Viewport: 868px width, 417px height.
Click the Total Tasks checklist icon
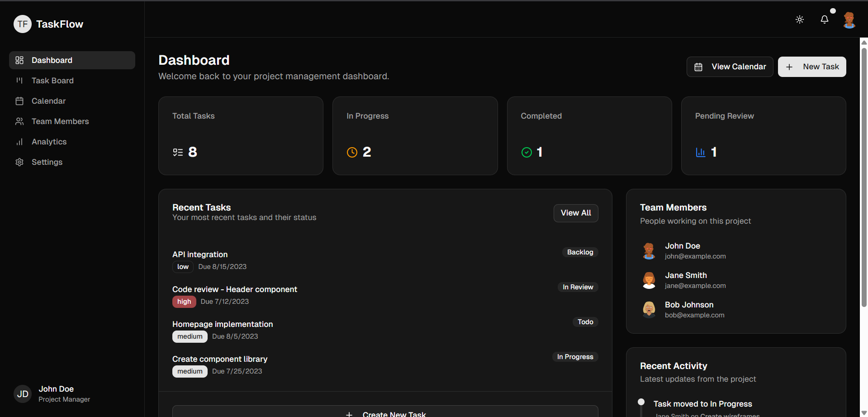[x=178, y=152]
